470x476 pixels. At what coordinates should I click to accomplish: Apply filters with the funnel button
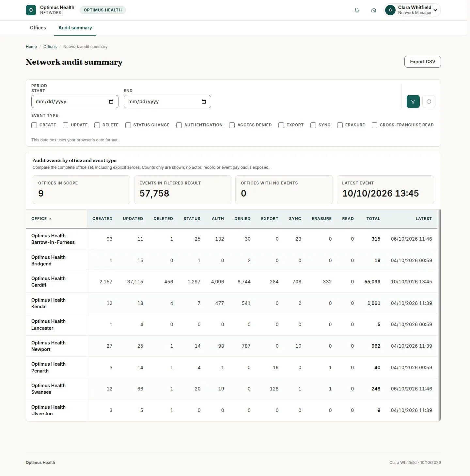pyautogui.click(x=413, y=102)
